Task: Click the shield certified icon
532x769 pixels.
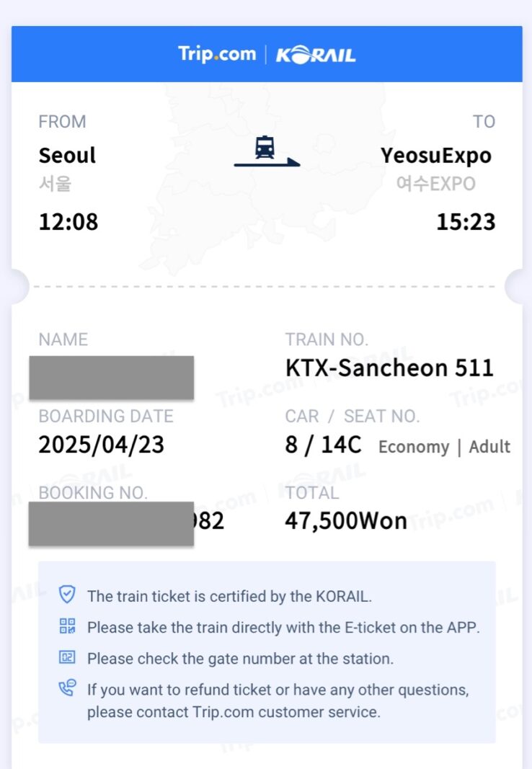Action: click(x=67, y=595)
